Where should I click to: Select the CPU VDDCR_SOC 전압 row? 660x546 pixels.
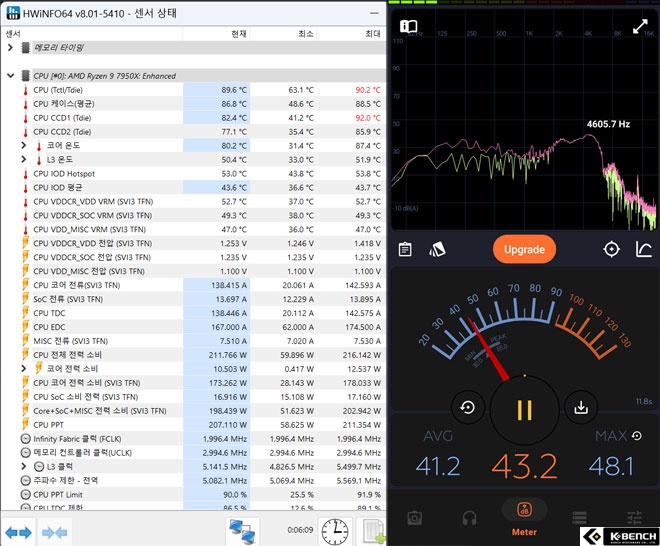(193, 257)
